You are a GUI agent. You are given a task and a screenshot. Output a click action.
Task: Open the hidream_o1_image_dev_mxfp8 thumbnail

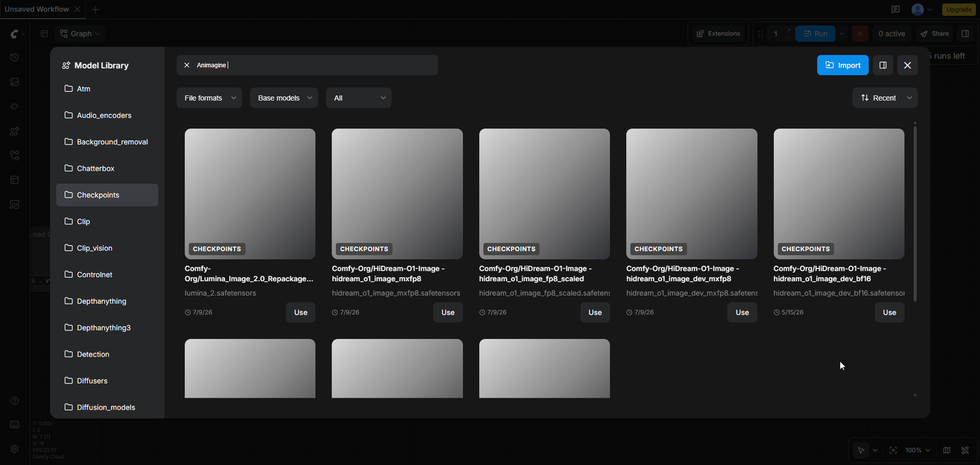[x=692, y=194]
